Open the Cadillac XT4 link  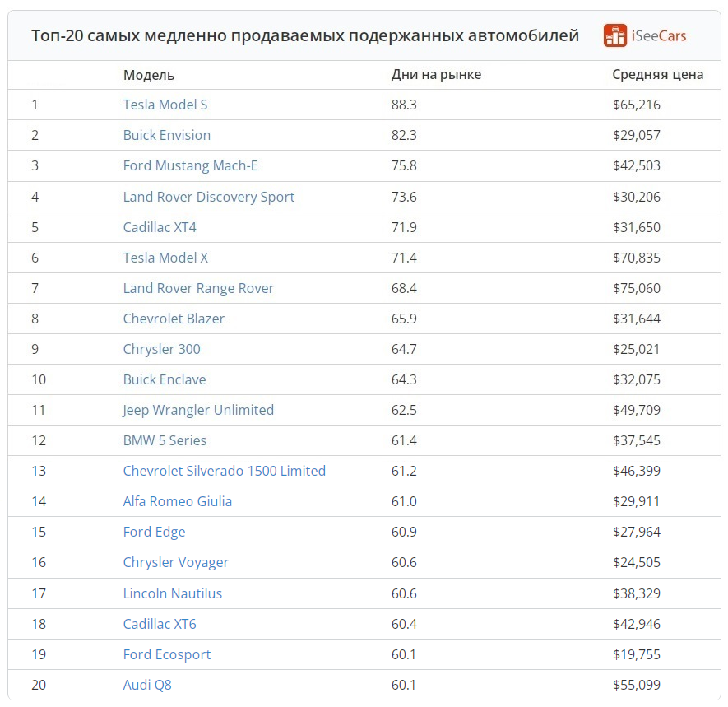[160, 228]
